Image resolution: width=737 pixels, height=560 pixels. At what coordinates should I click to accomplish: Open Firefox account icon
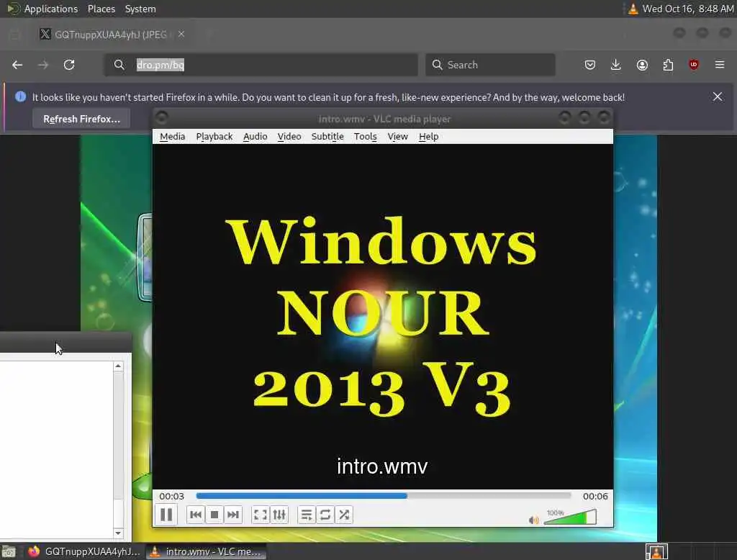[x=642, y=65]
